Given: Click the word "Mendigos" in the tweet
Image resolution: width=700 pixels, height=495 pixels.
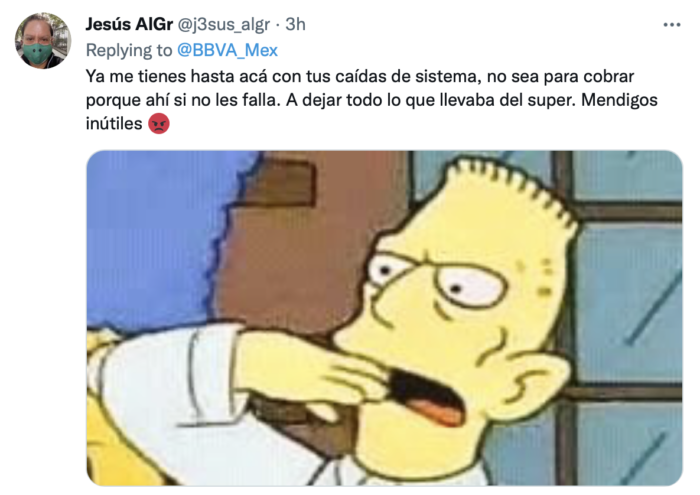Looking at the screenshot, I should pyautogui.click(x=619, y=100).
